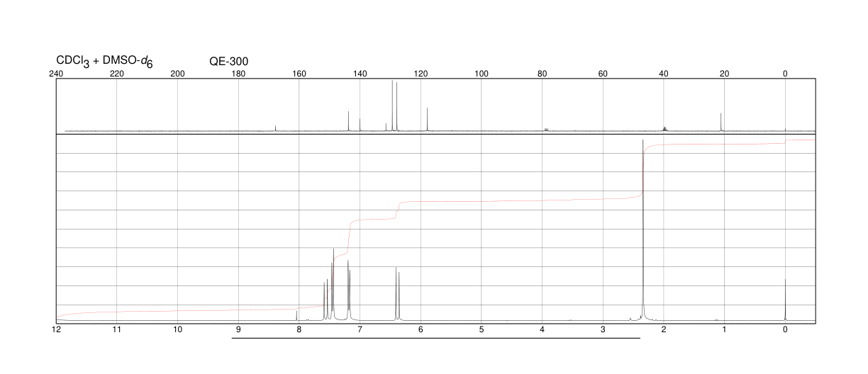Image resolution: width=868 pixels, height=374 pixels.
Task: Click the 2 ppm label on proton axis
Action: coord(664,330)
